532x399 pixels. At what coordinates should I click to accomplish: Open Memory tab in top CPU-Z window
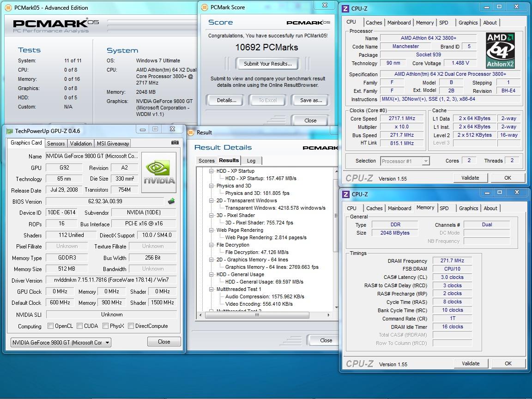[425, 23]
